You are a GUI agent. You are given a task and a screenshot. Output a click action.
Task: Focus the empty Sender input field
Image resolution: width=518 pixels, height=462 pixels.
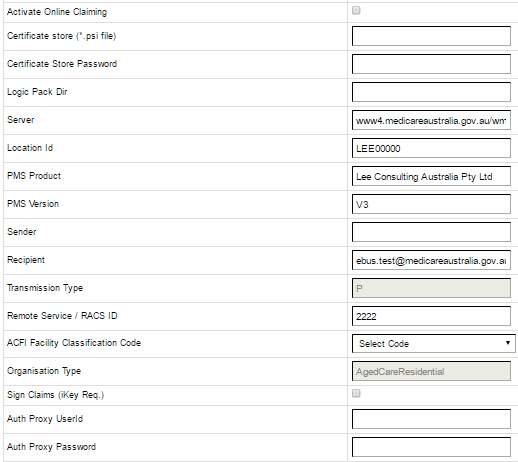click(x=431, y=232)
